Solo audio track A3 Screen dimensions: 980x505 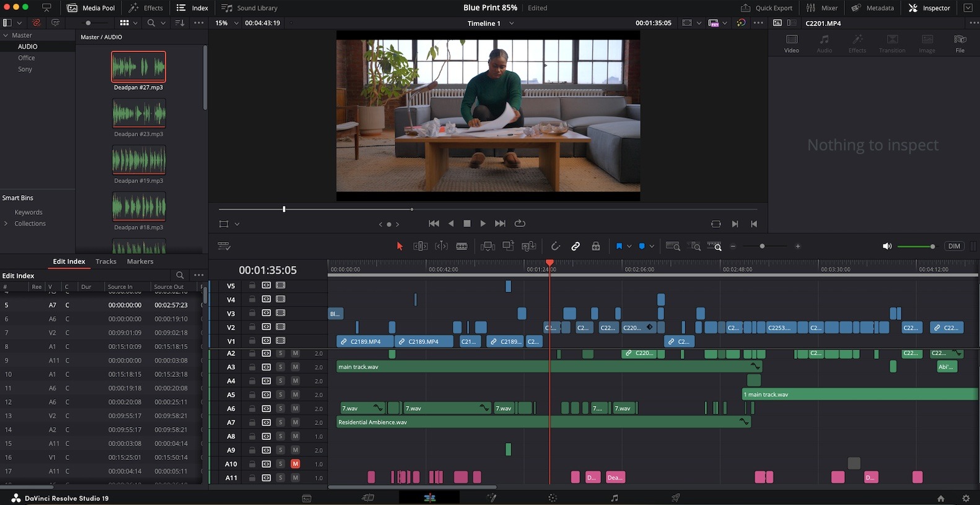(281, 367)
